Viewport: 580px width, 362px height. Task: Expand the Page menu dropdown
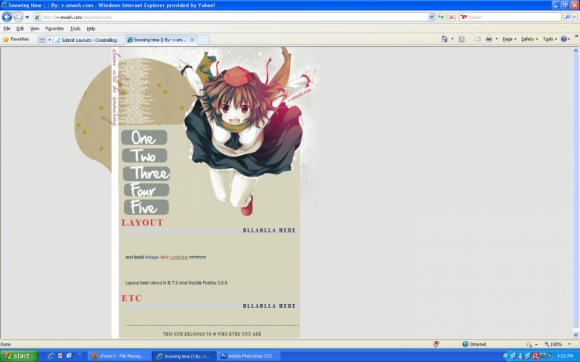tap(509, 39)
